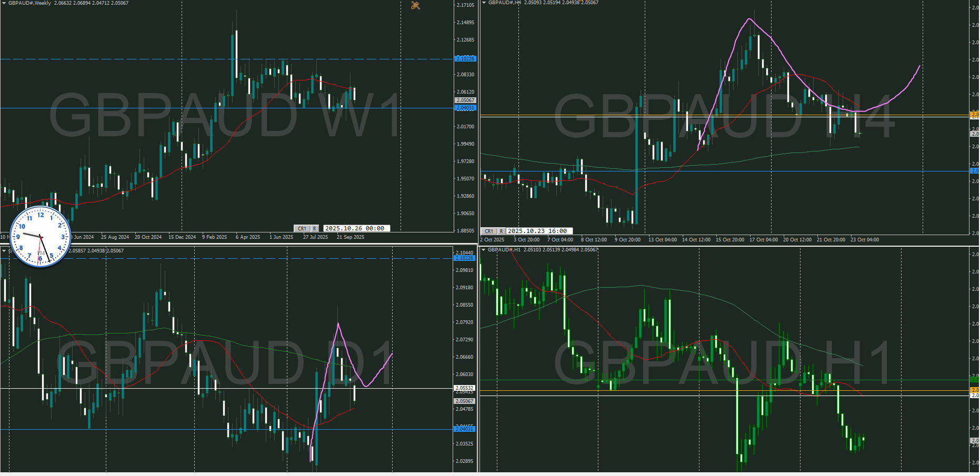Viewport: 980px width, 476px height.
Task: Click the 2.05067 current price label on Weekly chart
Action: coord(465,100)
